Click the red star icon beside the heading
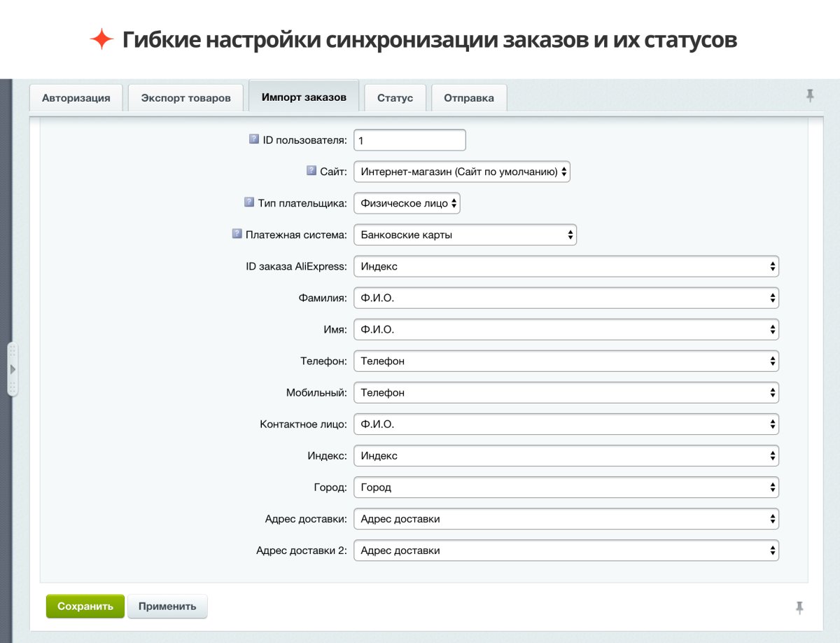The width and height of the screenshot is (840, 643). coord(103,39)
